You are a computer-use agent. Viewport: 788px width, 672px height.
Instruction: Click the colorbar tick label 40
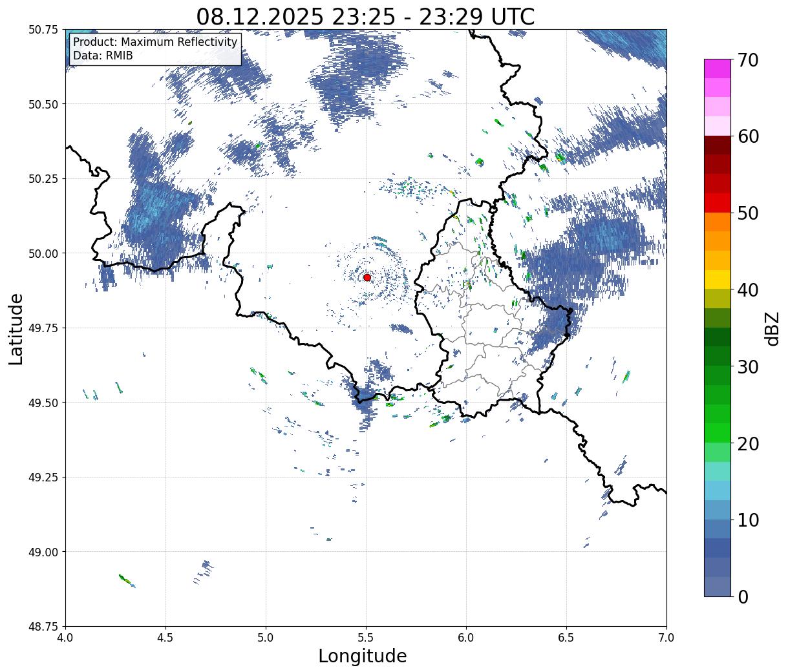point(748,289)
